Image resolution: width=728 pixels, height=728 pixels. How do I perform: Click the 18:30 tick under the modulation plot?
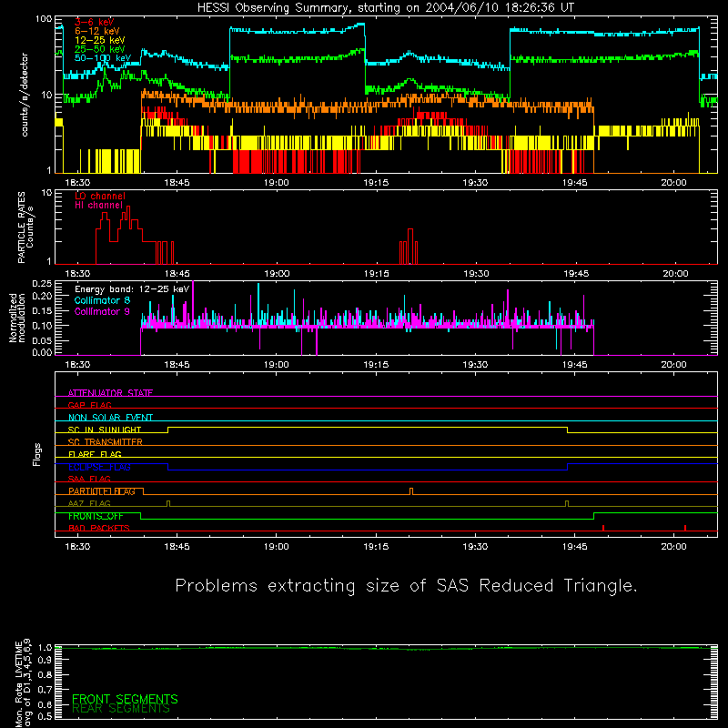77,365
